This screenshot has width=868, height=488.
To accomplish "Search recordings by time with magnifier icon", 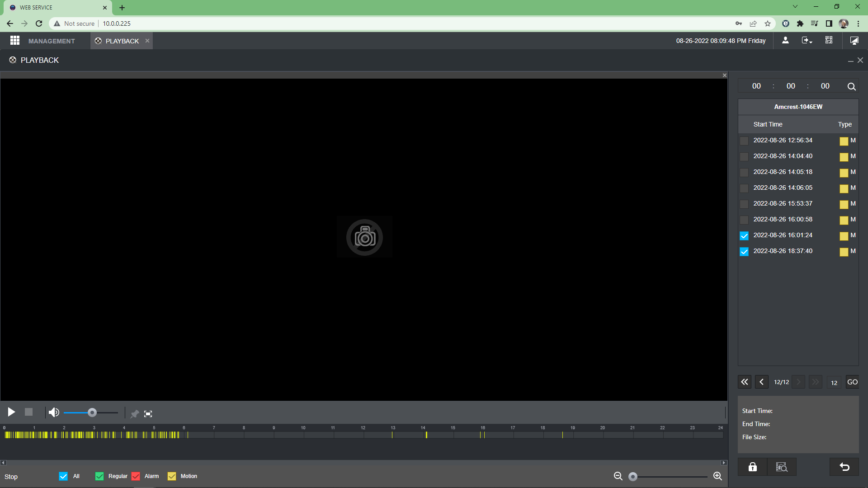I will click(x=851, y=86).
